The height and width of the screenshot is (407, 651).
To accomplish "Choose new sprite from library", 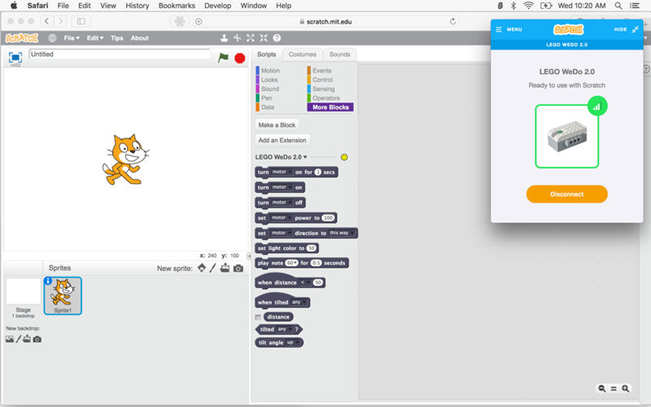I will (202, 268).
